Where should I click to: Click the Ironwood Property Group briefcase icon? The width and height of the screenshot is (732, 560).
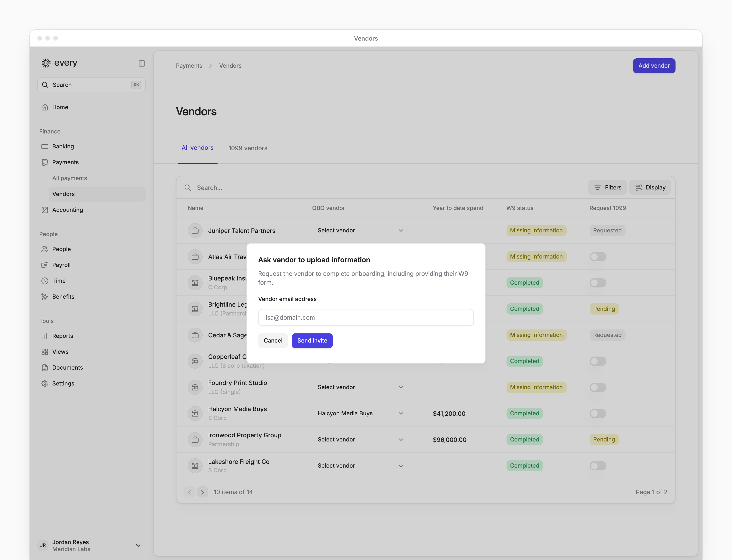pos(195,440)
